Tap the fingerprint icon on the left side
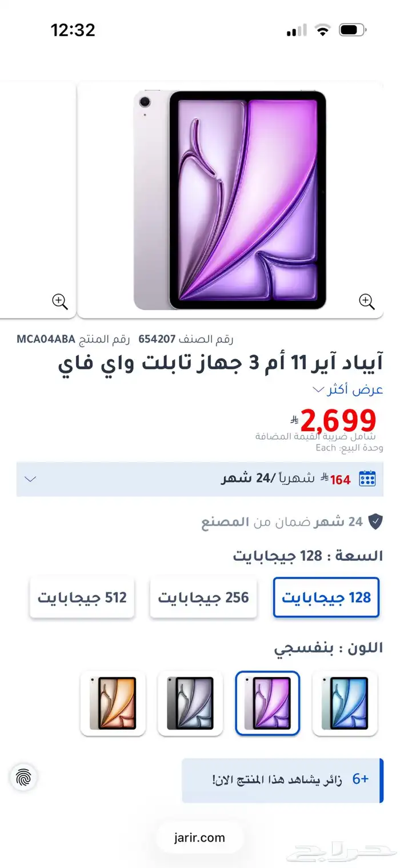This screenshot has width=400, height=868. pos(23,777)
